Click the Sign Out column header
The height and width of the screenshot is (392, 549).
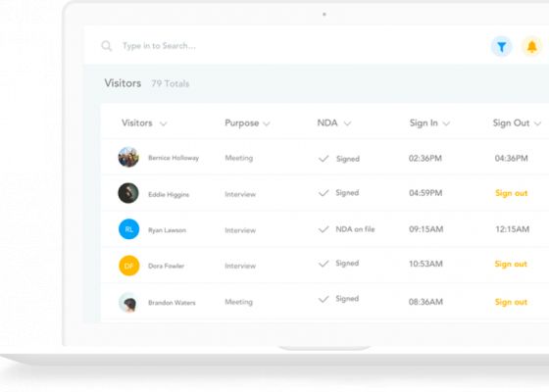(511, 122)
